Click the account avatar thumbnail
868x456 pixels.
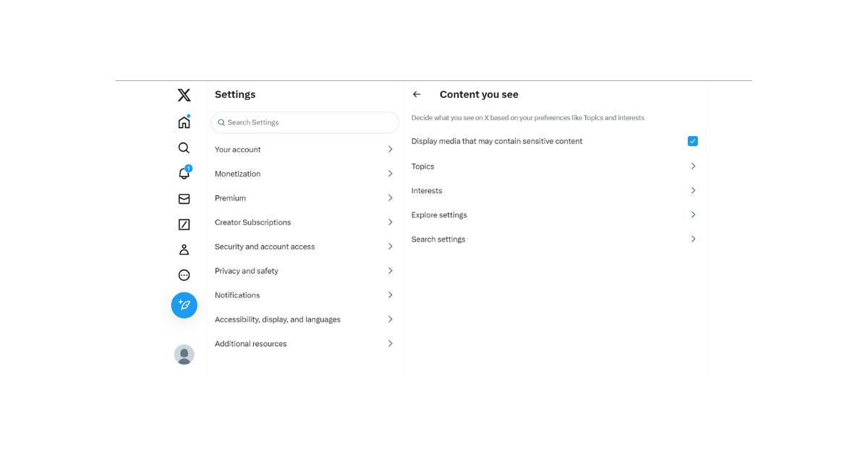(x=184, y=355)
